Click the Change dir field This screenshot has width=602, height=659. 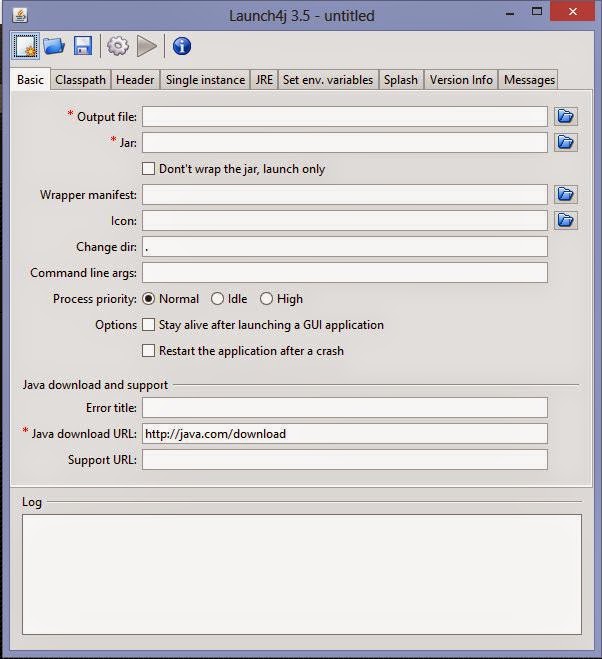(x=345, y=247)
